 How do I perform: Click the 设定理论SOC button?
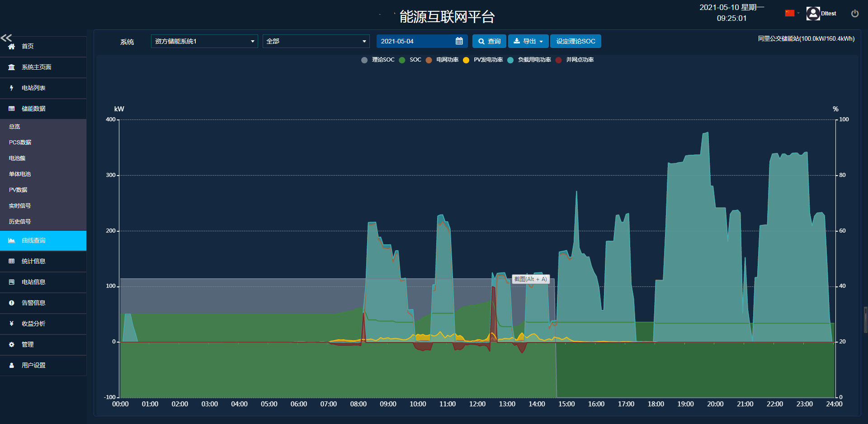point(575,41)
